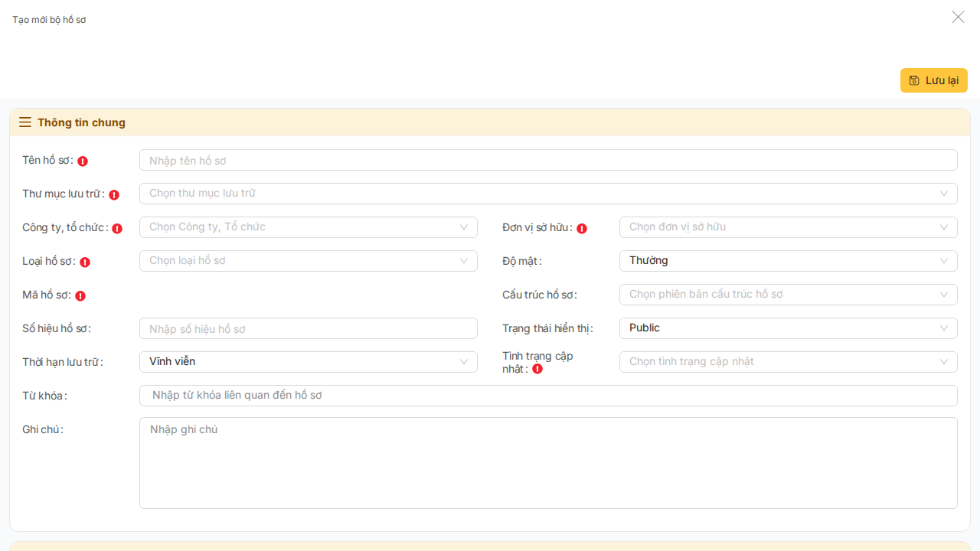Click the red alert icon next to Tên hồ sơ

(x=83, y=161)
